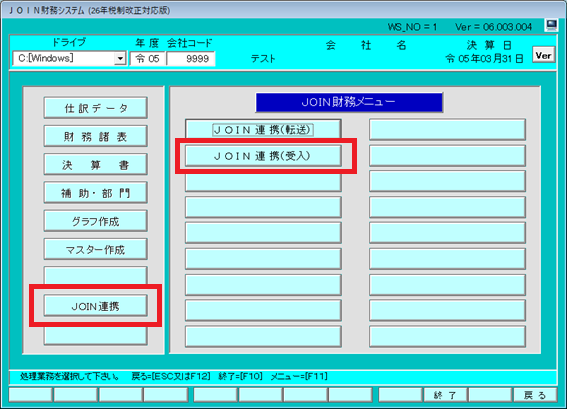The image size is (567, 409).
Task: Click the JOIN財務メニュー title banner
Action: coord(349,102)
